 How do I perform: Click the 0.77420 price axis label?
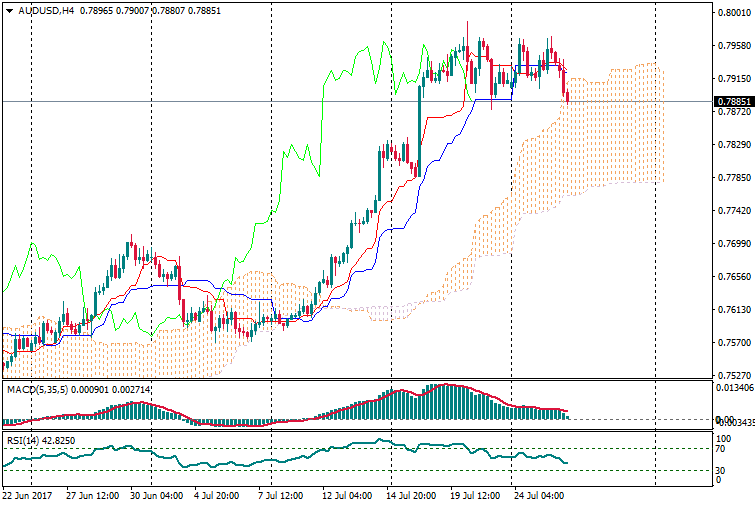coord(733,211)
